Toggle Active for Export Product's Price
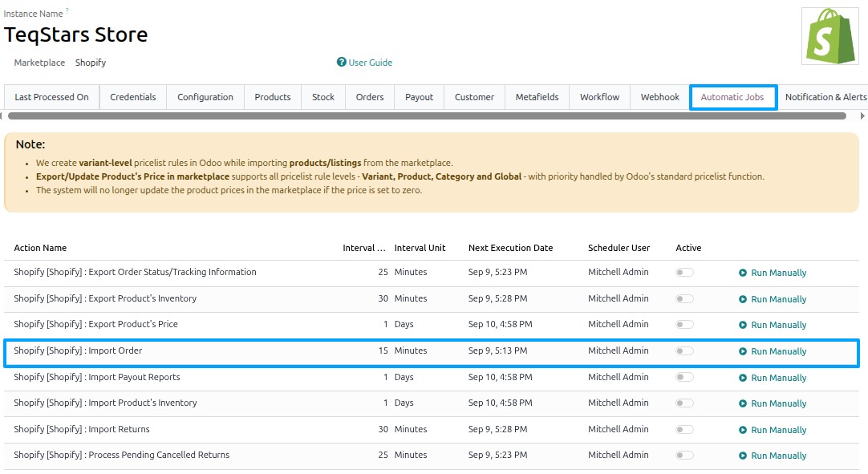Screen dimensions: 868x474 pyautogui.click(x=685, y=325)
